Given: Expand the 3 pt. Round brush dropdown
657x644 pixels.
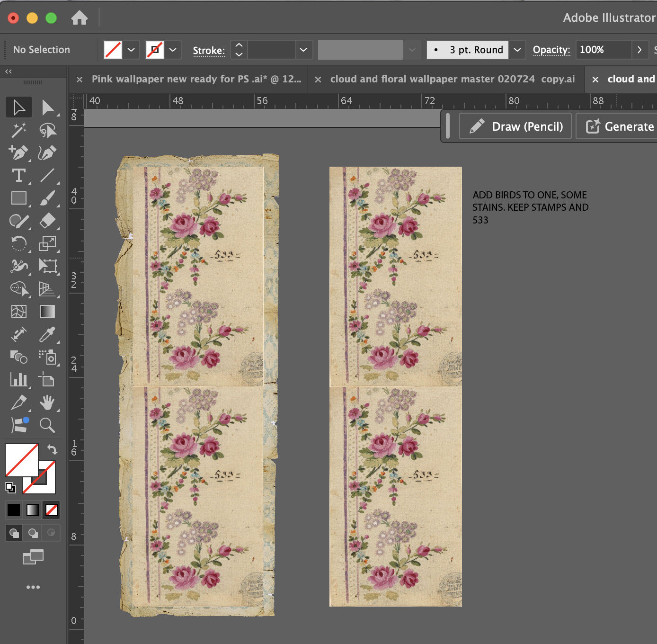Looking at the screenshot, I should pyautogui.click(x=517, y=50).
